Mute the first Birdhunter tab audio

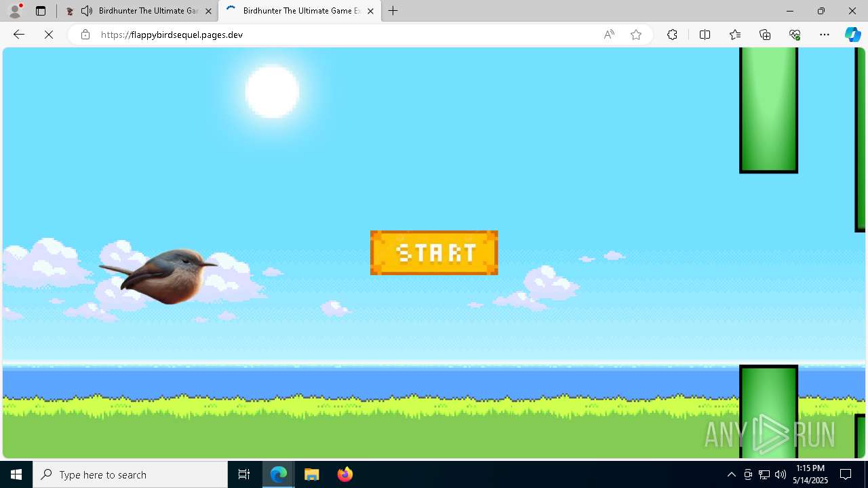point(87,11)
